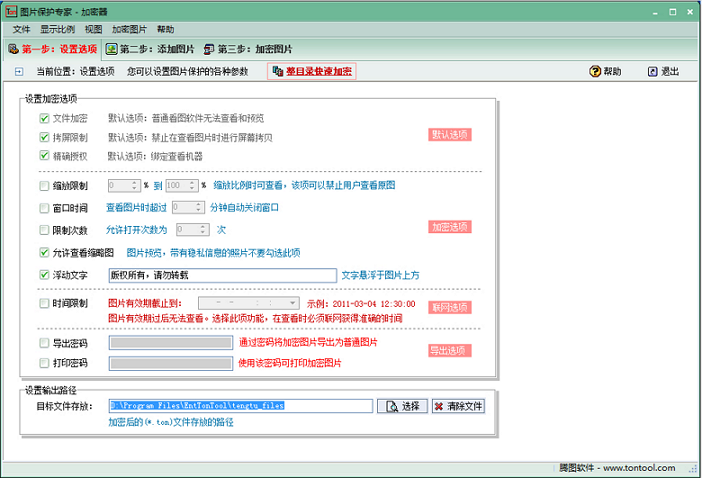Toggle the 拷屏限制 checkbox
Image resolution: width=702 pixels, height=478 pixels.
[44, 137]
